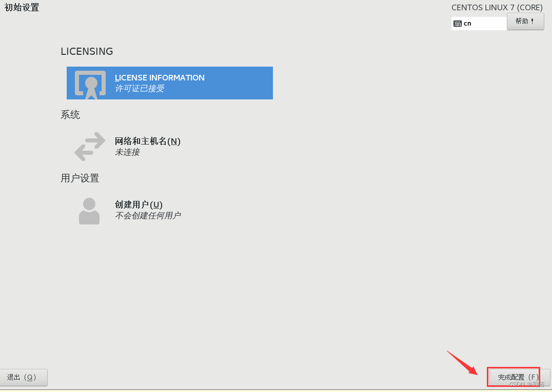
Task: Click the 完成配置(F) finish button
Action: click(519, 378)
